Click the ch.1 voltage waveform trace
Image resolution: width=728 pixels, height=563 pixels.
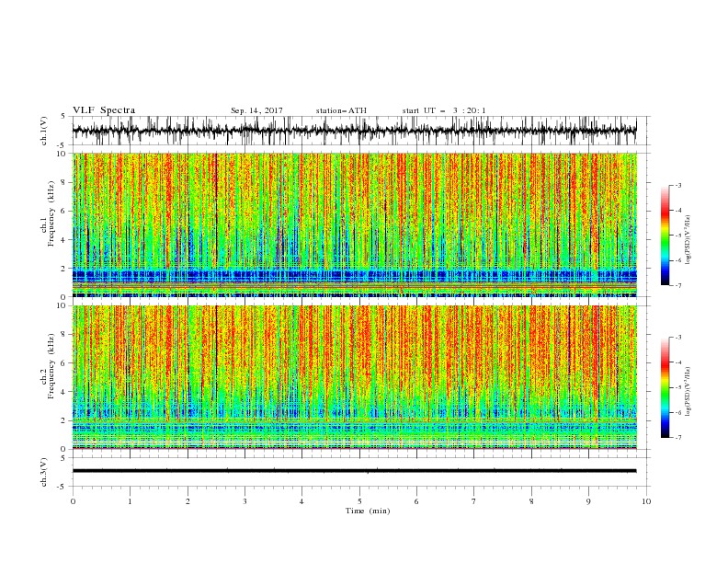pos(354,131)
